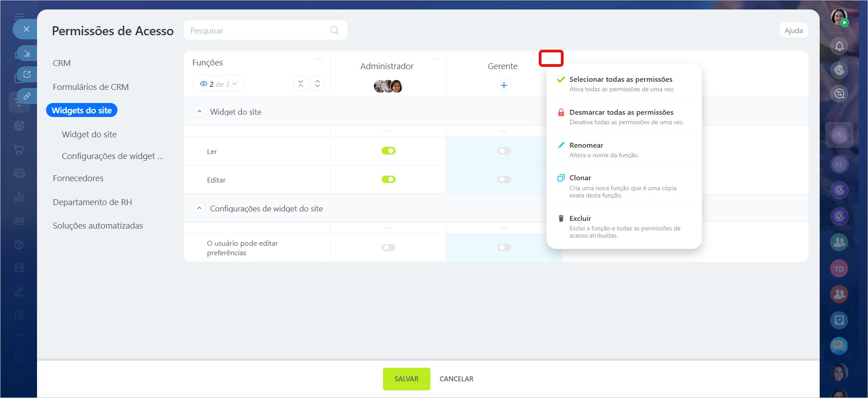Click the CANCELAR link
Screen dimensions: 868x398
point(456,379)
